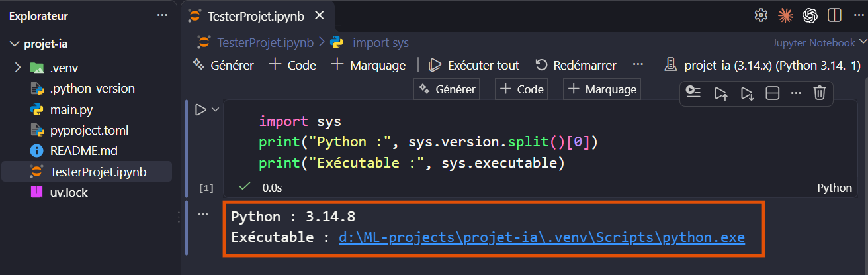Split the cell icon in cell toolbar
The image size is (868, 275).
click(x=771, y=93)
